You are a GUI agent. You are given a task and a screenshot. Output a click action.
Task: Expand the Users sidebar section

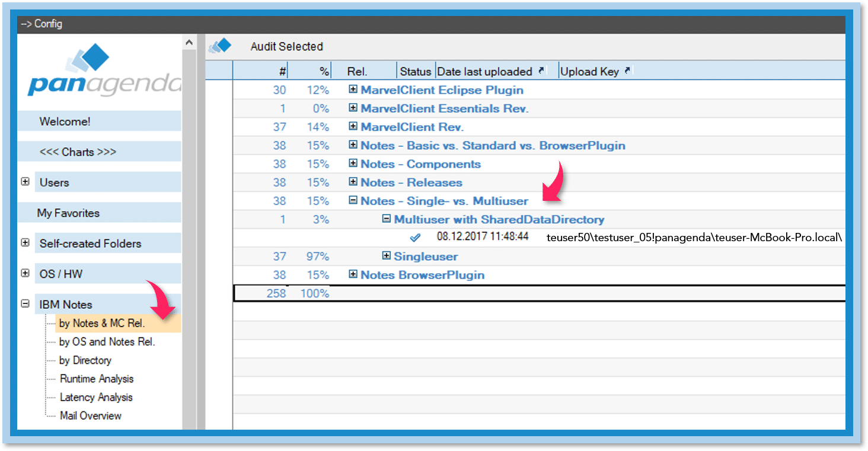(x=25, y=182)
